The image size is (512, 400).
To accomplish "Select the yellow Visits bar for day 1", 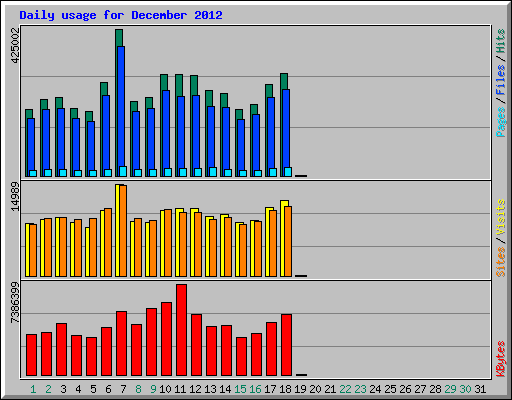I will (27, 250).
